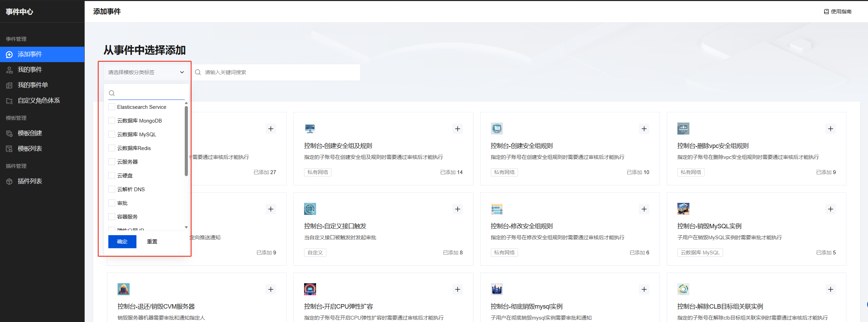Confirm tag selection with 确定 button
Screen dimensions: 868x322
[122, 242]
